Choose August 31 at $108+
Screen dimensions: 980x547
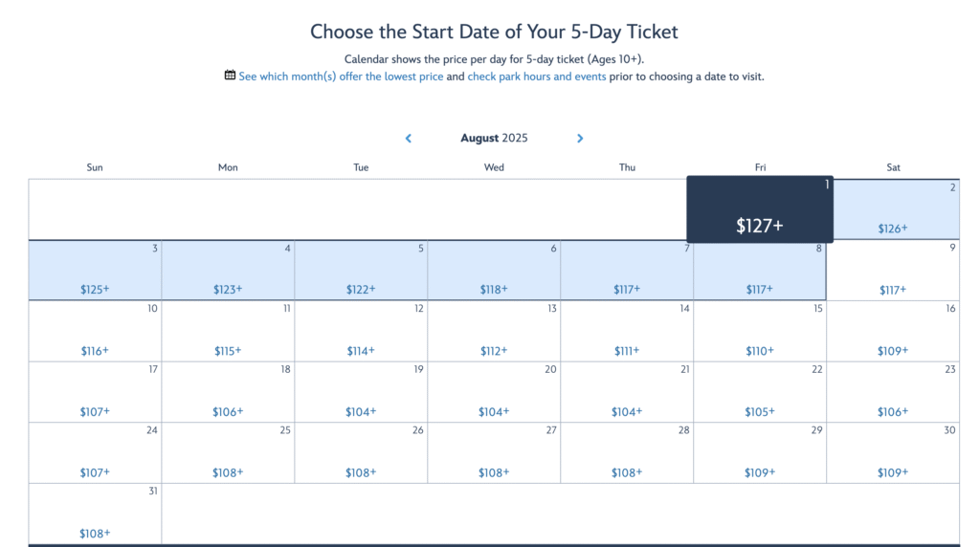(95, 514)
